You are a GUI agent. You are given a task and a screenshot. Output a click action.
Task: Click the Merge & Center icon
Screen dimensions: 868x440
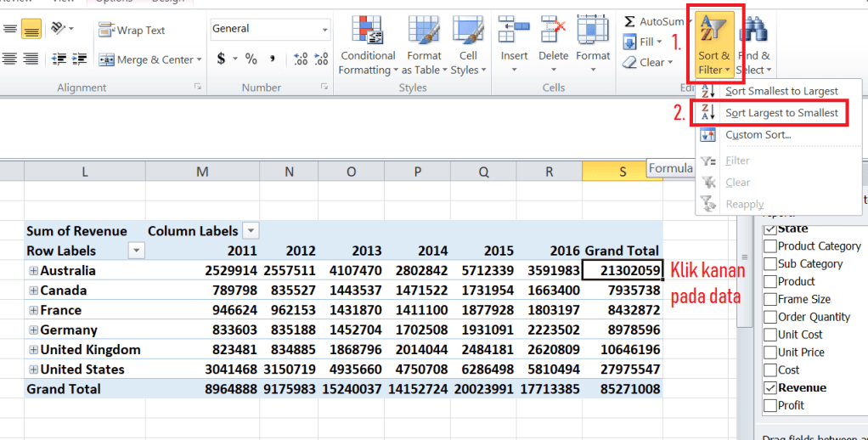[x=149, y=59]
